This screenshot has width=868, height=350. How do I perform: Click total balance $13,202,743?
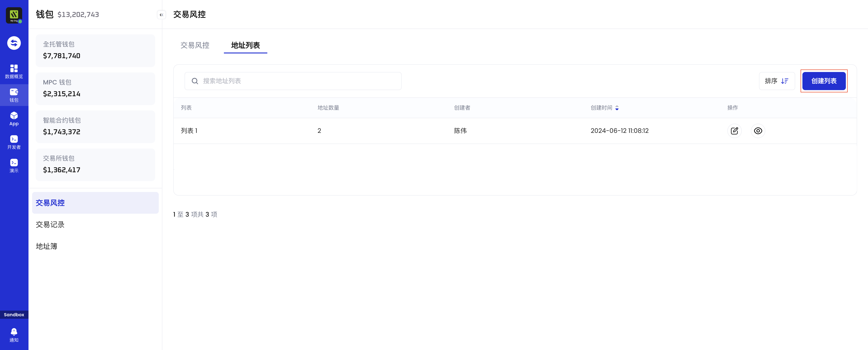point(78,14)
